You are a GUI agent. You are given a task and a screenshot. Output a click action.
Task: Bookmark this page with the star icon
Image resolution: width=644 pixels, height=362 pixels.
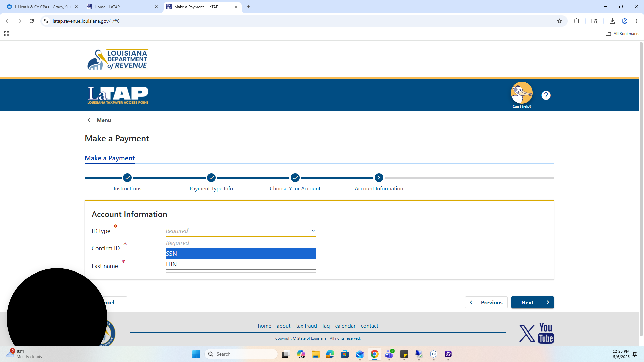(x=559, y=21)
